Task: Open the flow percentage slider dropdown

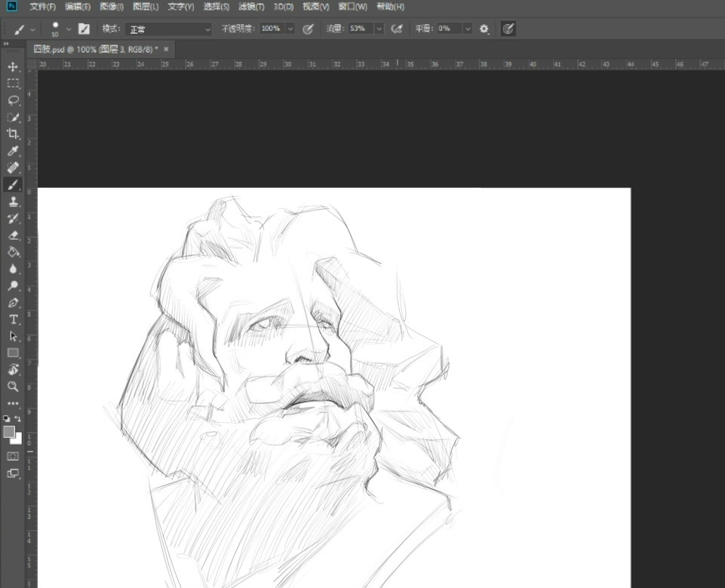Action: [x=378, y=29]
